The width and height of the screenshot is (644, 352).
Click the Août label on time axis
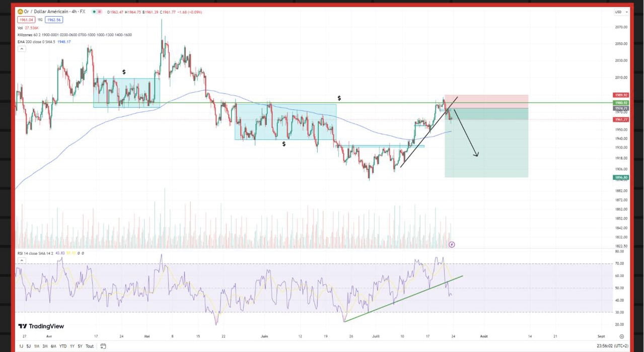coord(483,336)
